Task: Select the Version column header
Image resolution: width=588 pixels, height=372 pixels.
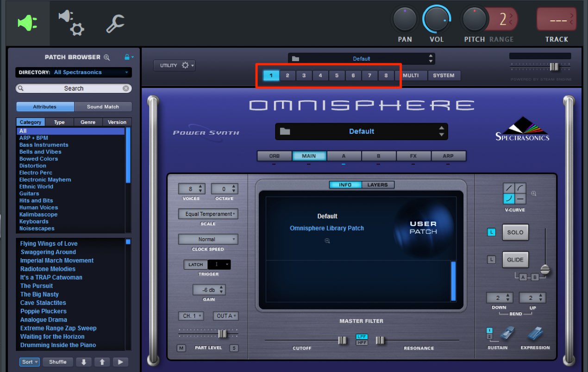Action: pyautogui.click(x=117, y=122)
